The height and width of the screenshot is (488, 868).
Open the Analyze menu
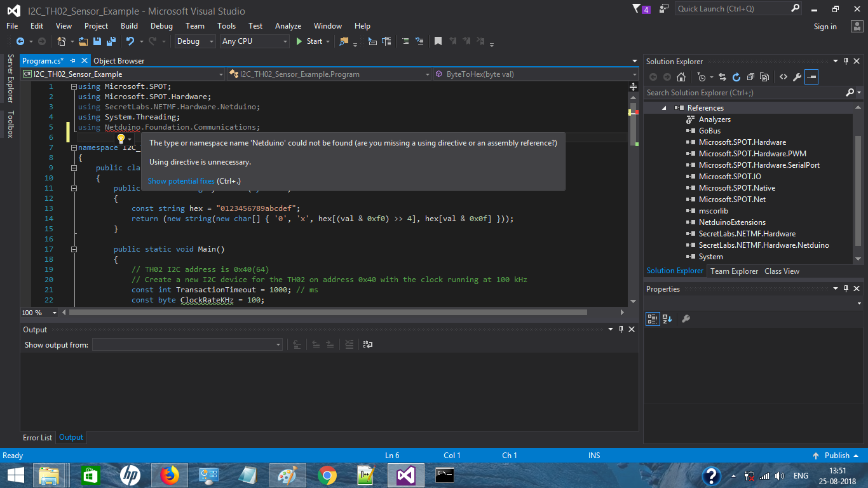pos(288,26)
